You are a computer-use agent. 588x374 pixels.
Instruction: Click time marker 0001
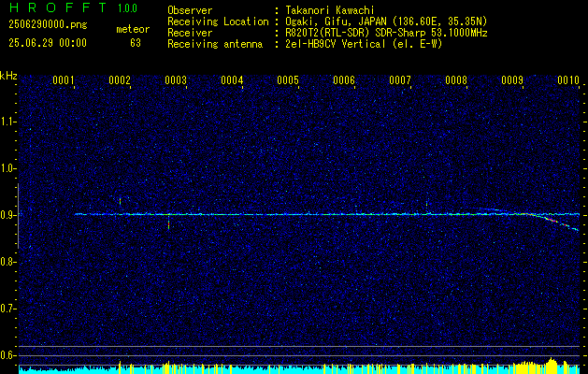[63, 80]
